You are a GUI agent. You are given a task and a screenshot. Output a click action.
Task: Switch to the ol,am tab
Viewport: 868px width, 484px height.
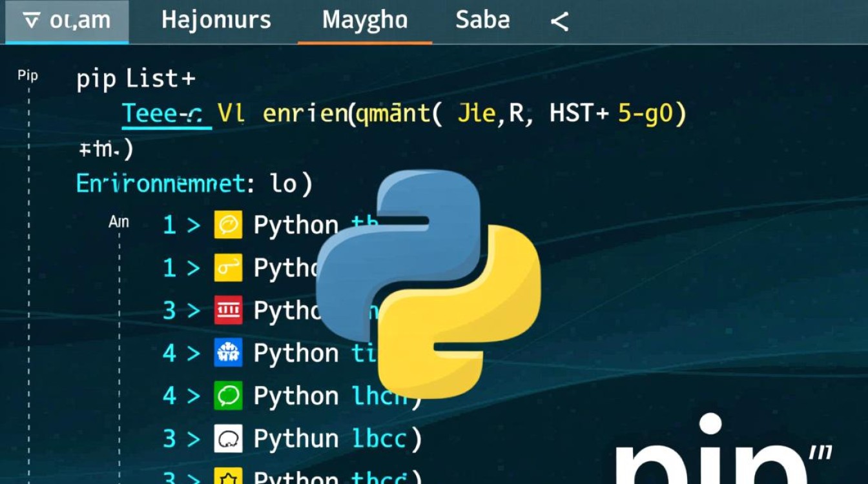point(67,22)
